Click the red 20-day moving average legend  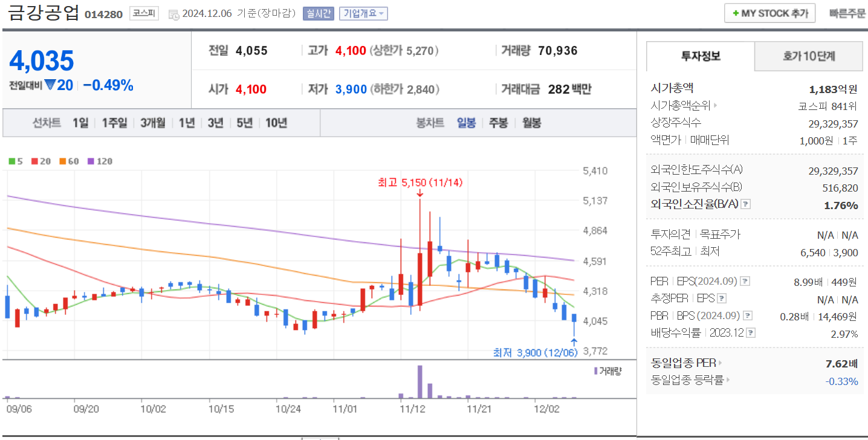(x=40, y=161)
